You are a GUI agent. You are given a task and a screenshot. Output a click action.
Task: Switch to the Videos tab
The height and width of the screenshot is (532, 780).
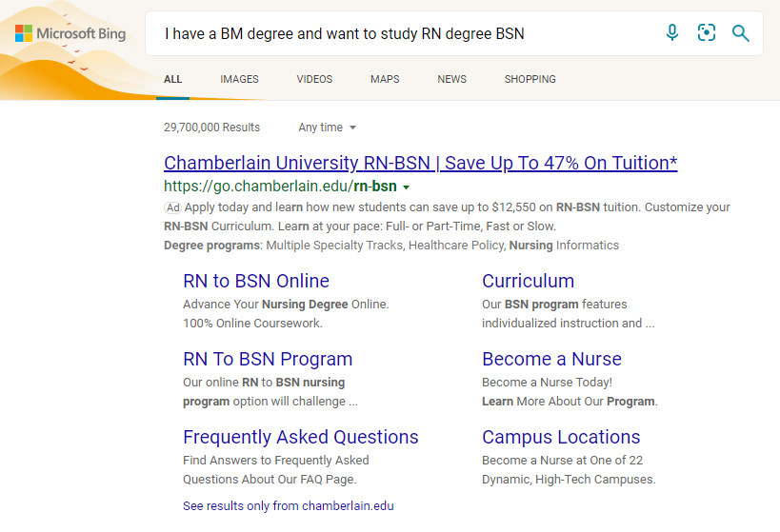point(314,80)
